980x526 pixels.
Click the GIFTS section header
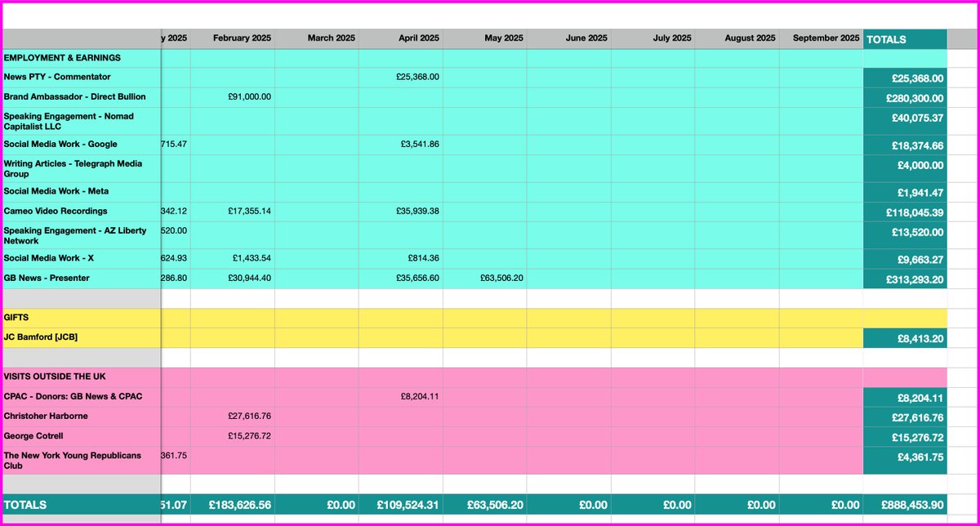click(x=17, y=318)
